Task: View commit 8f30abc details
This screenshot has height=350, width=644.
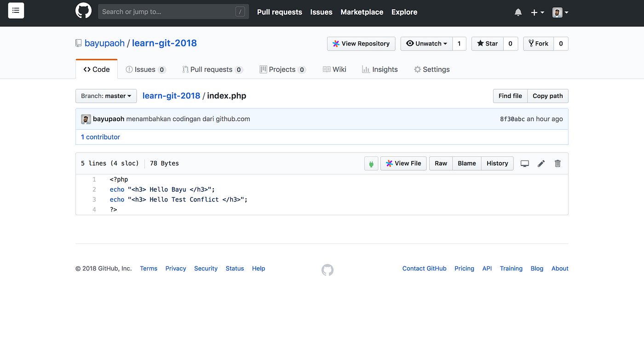Action: tap(512, 118)
